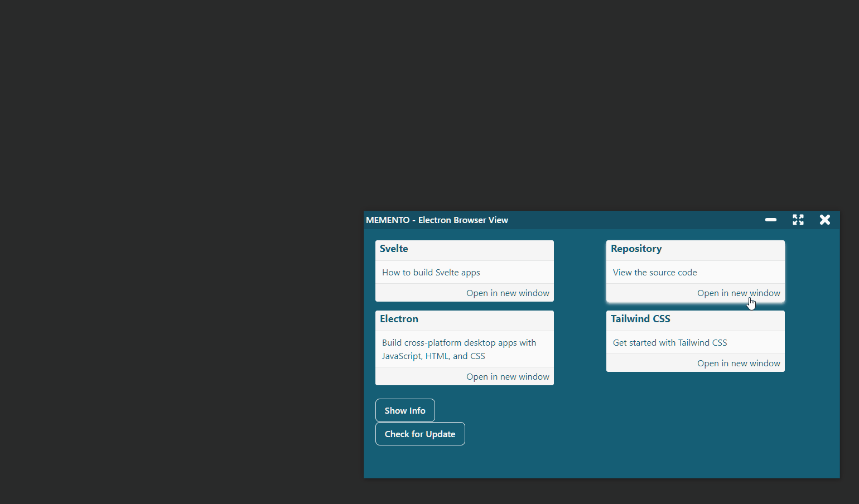
Task: Open Repository card in new window
Action: [739, 293]
